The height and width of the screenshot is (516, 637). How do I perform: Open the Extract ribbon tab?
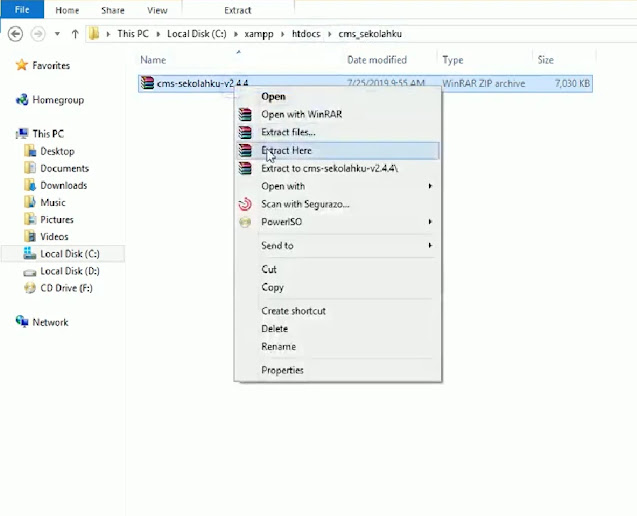point(238,10)
